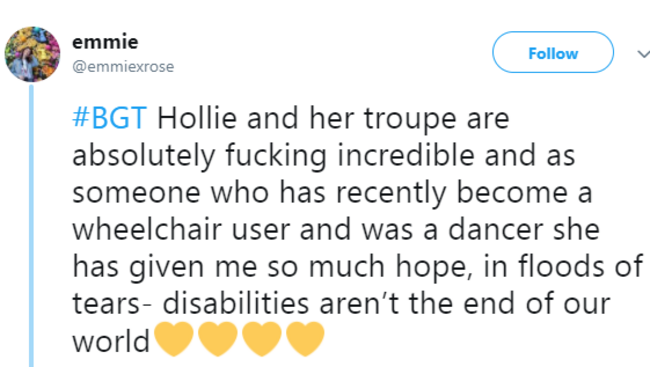Click the blue thread line under avatar
650x367 pixels.
pyautogui.click(x=32, y=226)
